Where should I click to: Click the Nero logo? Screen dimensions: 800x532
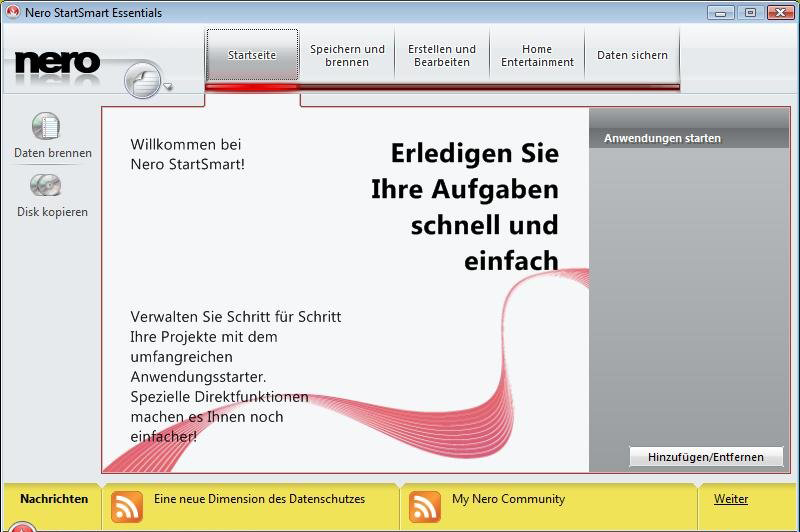click(58, 62)
